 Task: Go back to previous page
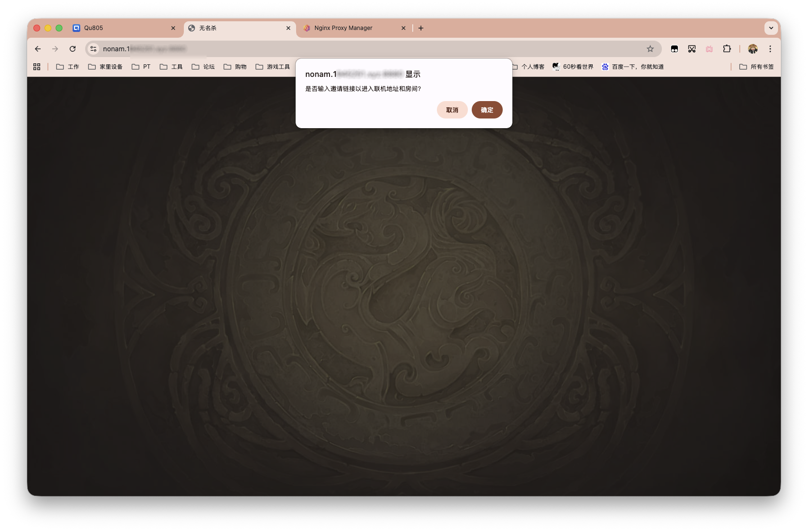38,49
